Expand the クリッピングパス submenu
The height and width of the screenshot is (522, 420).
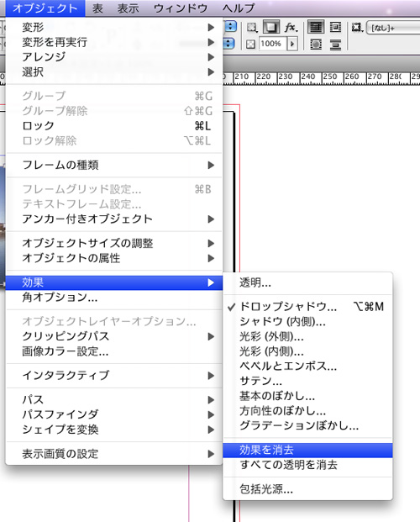pos(114,336)
